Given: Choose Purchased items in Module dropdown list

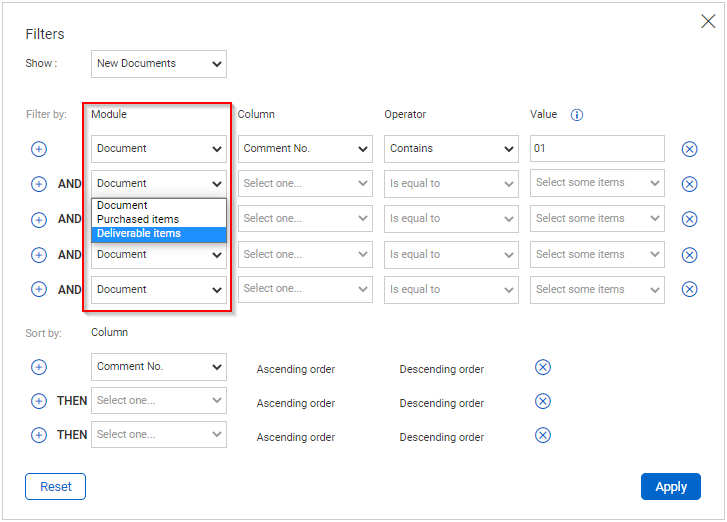Looking at the screenshot, I should [x=138, y=220].
